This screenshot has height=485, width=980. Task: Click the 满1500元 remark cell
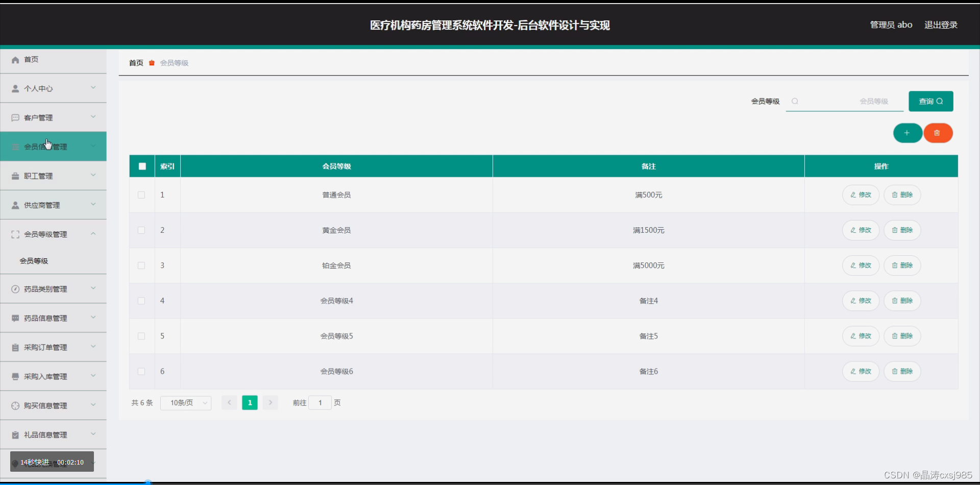point(649,230)
